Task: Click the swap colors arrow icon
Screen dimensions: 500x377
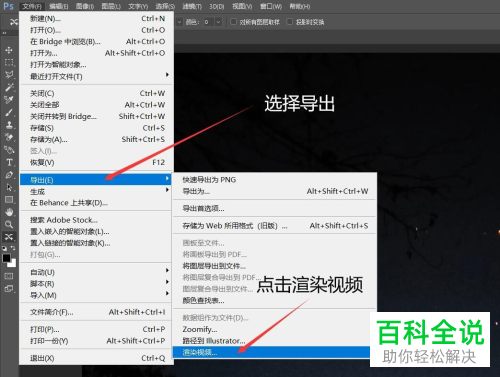Action: [13, 248]
